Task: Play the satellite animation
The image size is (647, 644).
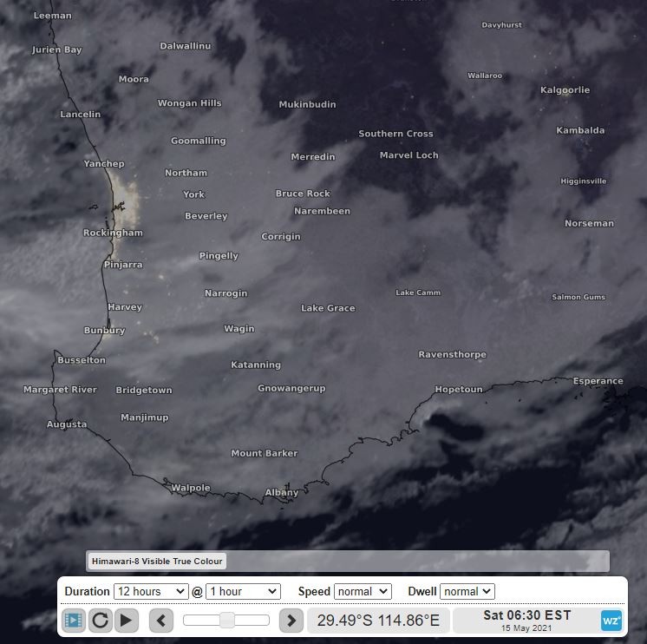Action: [x=127, y=621]
